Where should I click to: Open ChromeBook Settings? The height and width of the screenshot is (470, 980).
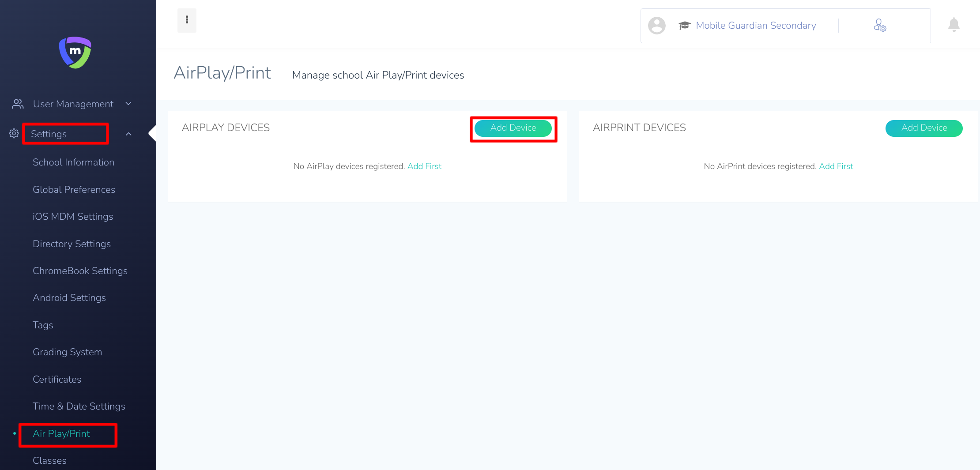pyautogui.click(x=80, y=271)
